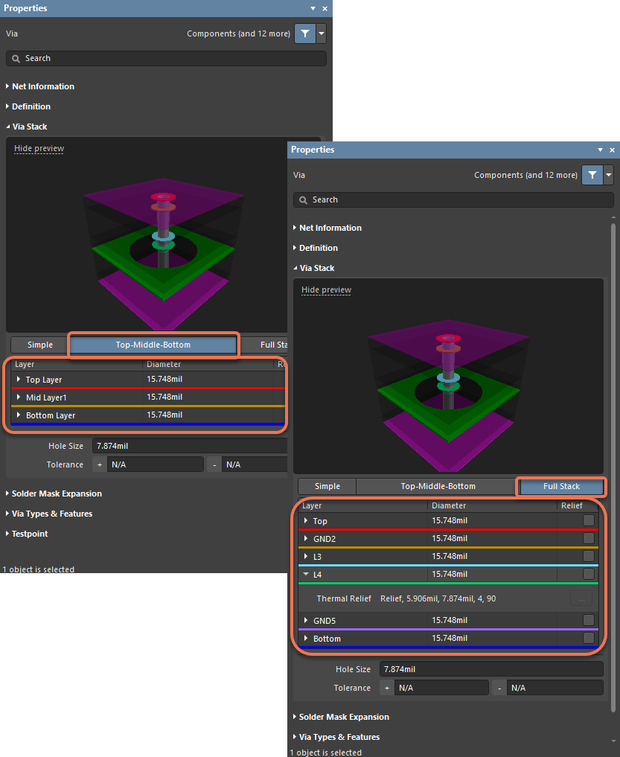The height and width of the screenshot is (757, 620).
Task: Open the filter dropdown arrow in front panel
Action: click(x=609, y=175)
